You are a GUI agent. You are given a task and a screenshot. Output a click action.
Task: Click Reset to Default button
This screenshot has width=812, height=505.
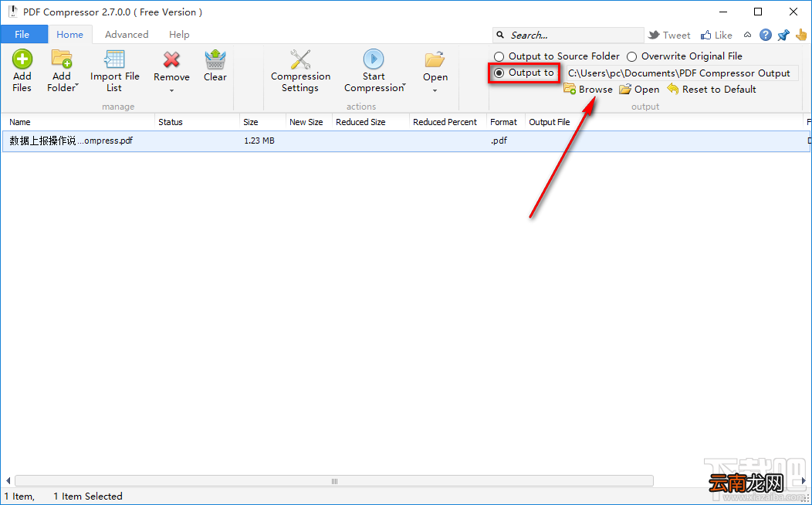tap(712, 89)
